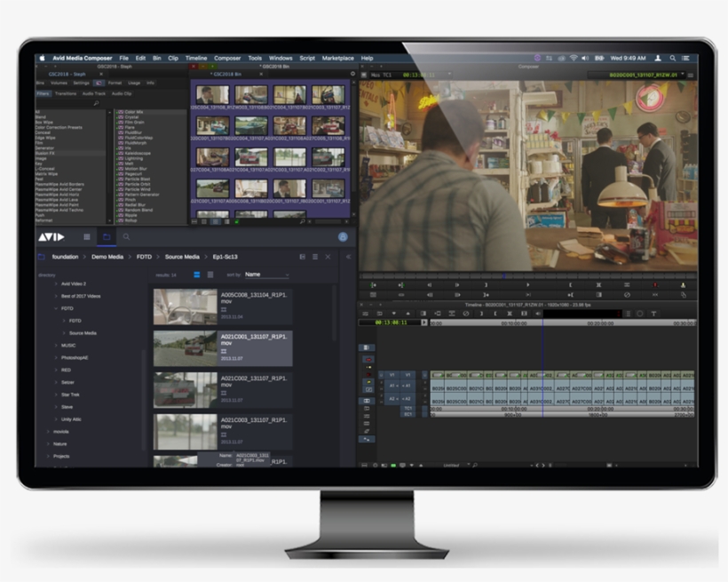Click Step Backward one frame button

point(430,285)
